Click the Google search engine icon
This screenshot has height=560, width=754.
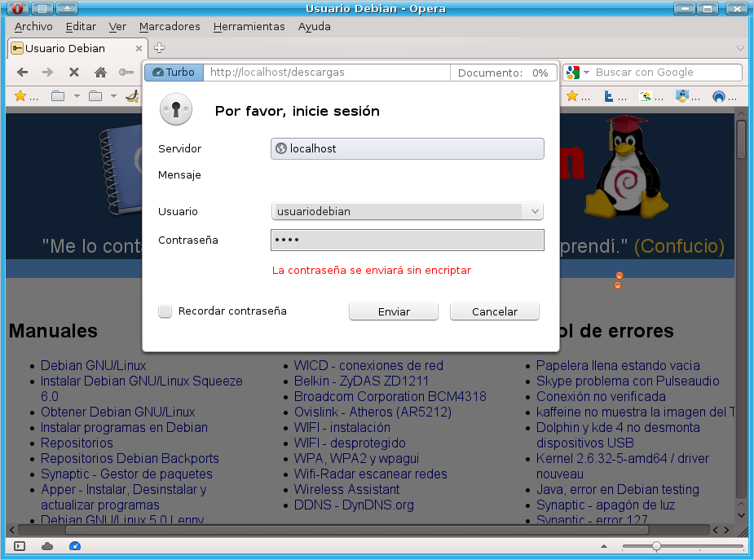tap(573, 72)
